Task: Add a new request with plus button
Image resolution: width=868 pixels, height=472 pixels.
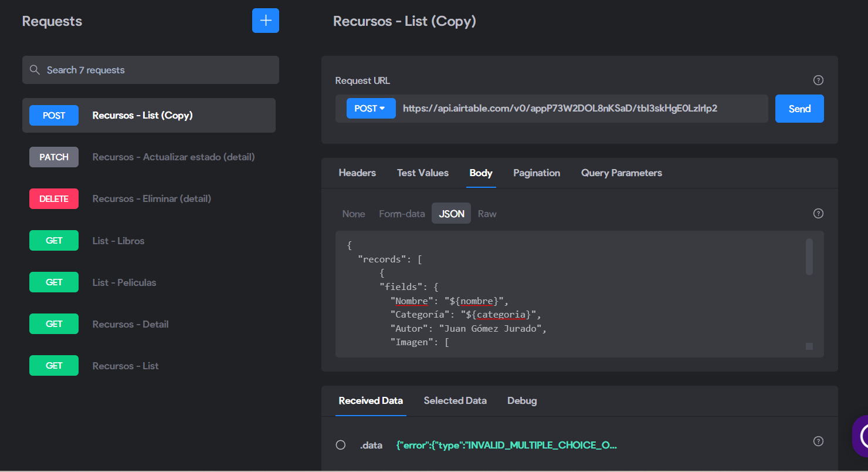Action: pos(266,21)
